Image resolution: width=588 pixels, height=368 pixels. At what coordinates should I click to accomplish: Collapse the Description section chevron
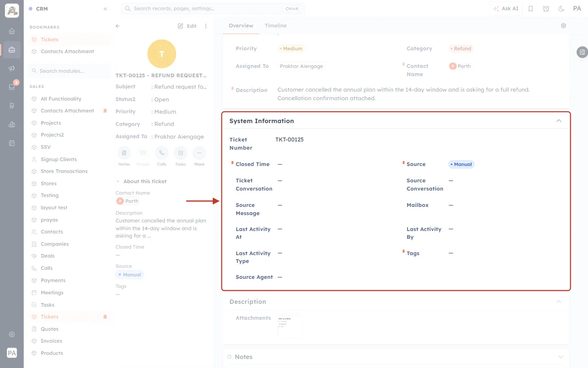[559, 302]
